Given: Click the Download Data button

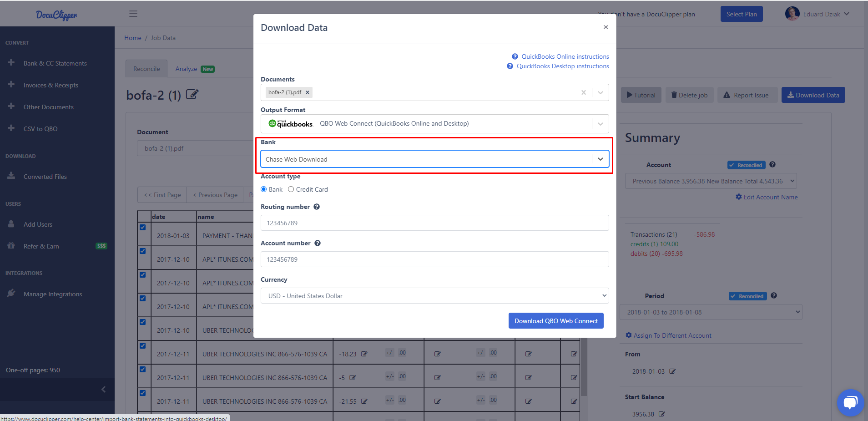Looking at the screenshot, I should pyautogui.click(x=813, y=95).
